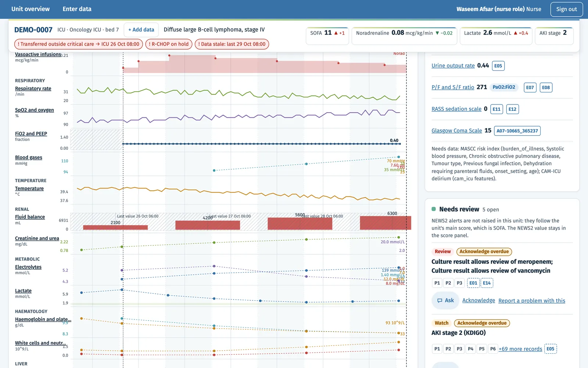Open the White cells and neutrophils link
This screenshot has width=588, height=368.
click(41, 343)
